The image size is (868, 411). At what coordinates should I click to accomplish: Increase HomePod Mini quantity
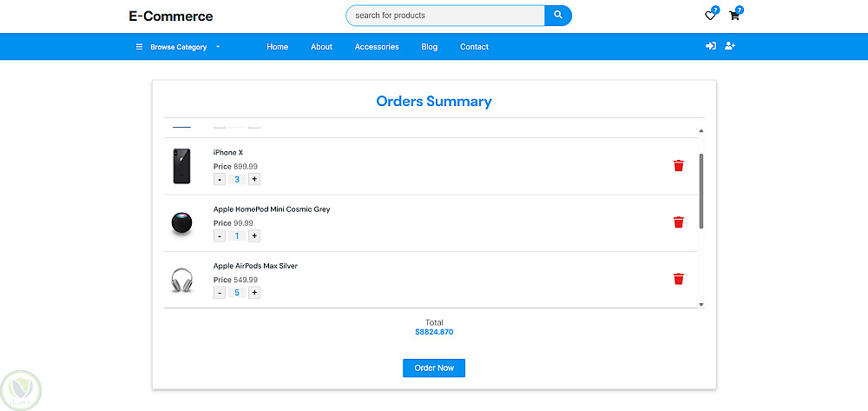[x=254, y=236]
